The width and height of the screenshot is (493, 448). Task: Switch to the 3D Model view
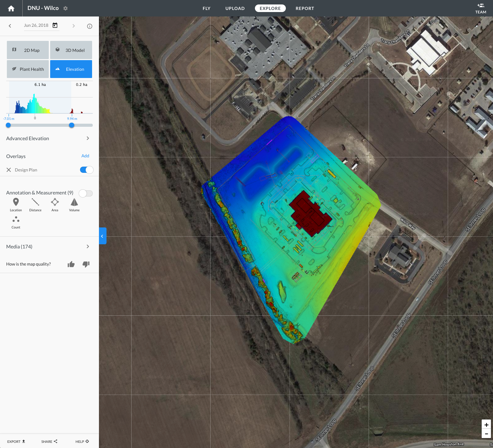click(71, 50)
